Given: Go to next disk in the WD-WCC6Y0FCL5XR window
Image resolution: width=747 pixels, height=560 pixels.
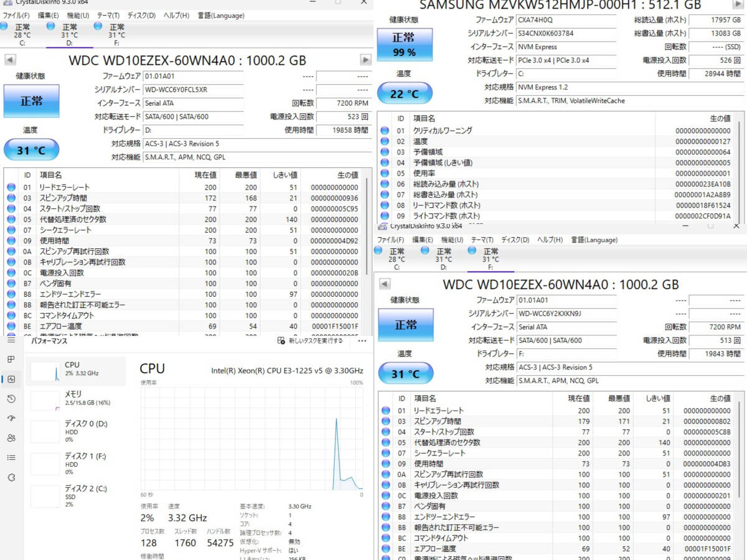Looking at the screenshot, I should pyautogui.click(x=366, y=60).
